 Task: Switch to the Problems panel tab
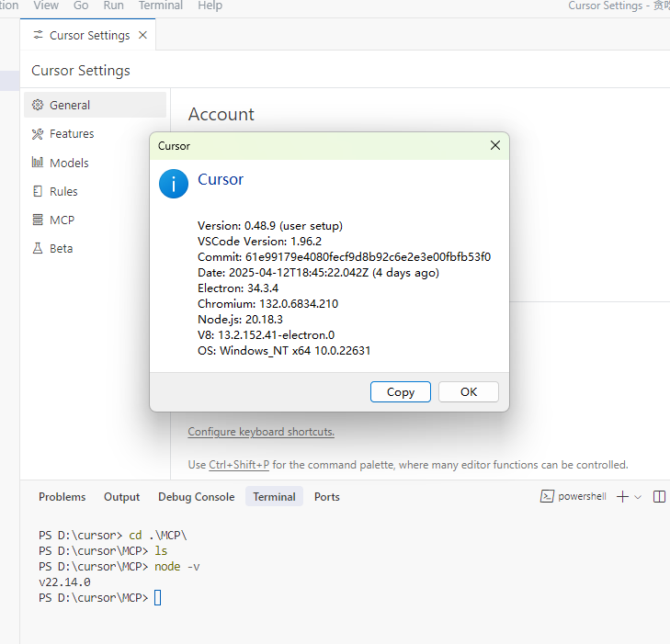62,497
